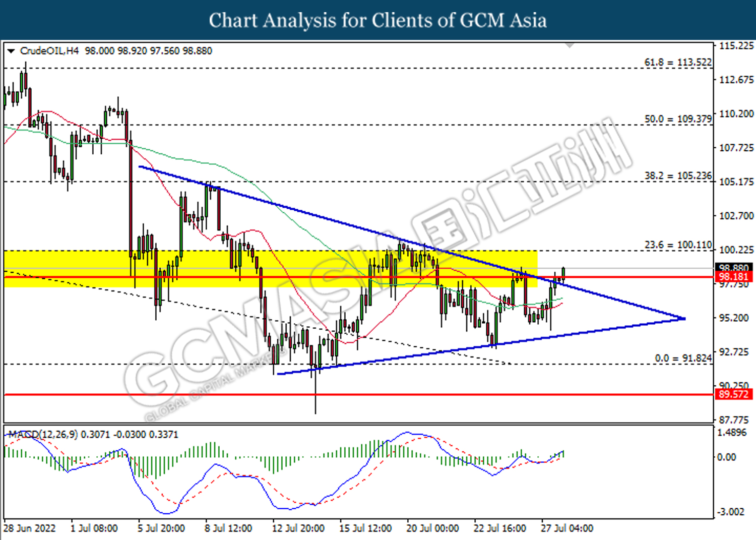The image size is (756, 540).
Task: Click the triangle apex where blue trendlines meet
Action: pos(684,319)
